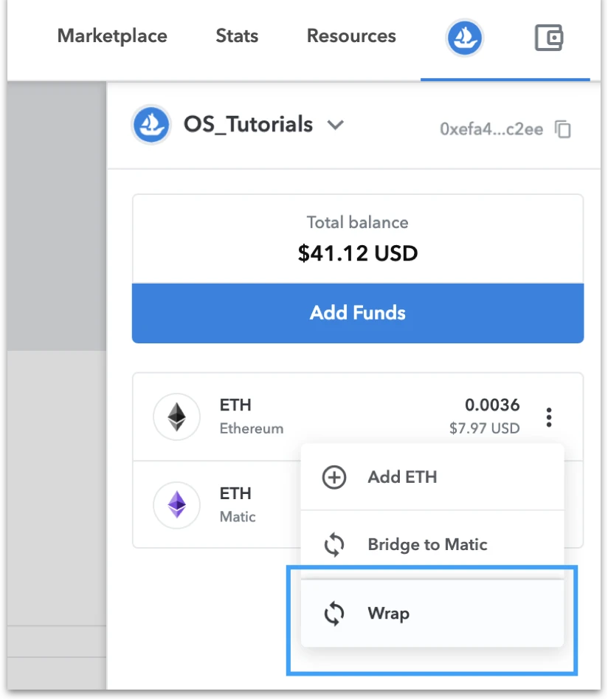This screenshot has height=700, width=608.
Task: Select Add ETH from the popup menu
Action: point(432,477)
